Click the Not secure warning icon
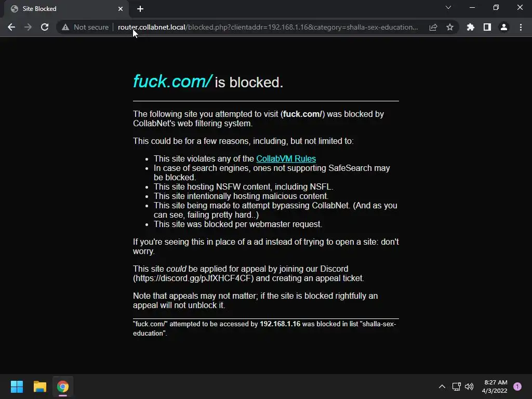Image resolution: width=532 pixels, height=399 pixels. (x=65, y=27)
